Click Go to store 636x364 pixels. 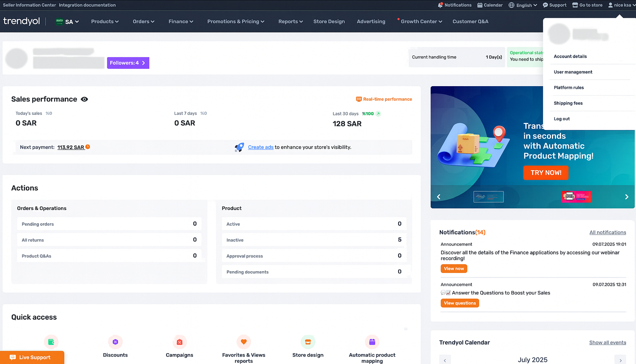tap(587, 5)
